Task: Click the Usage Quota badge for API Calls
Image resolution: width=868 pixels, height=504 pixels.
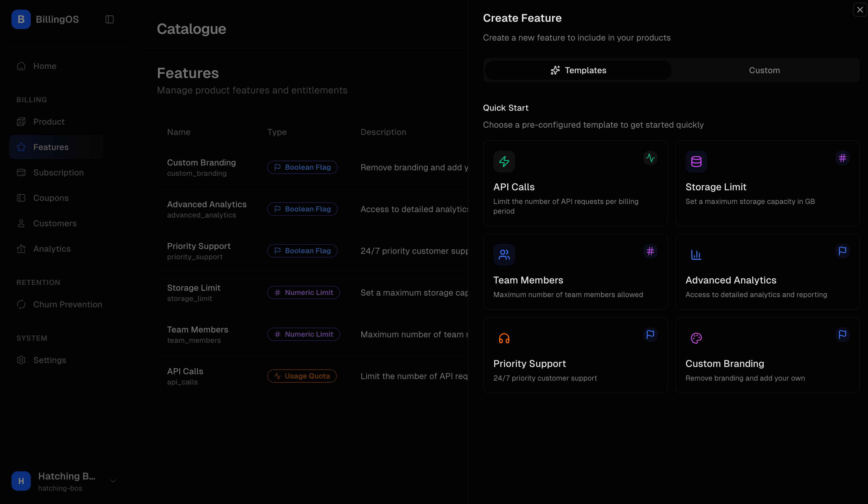Action: pyautogui.click(x=302, y=376)
